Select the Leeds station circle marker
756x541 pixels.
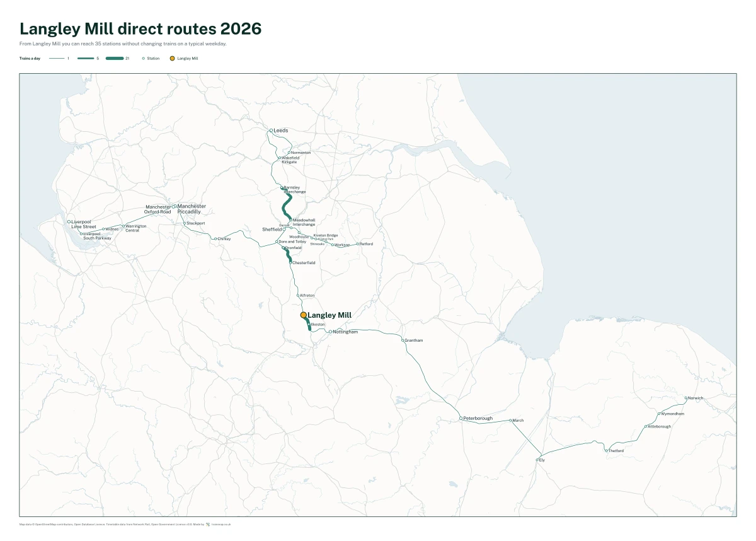271,131
